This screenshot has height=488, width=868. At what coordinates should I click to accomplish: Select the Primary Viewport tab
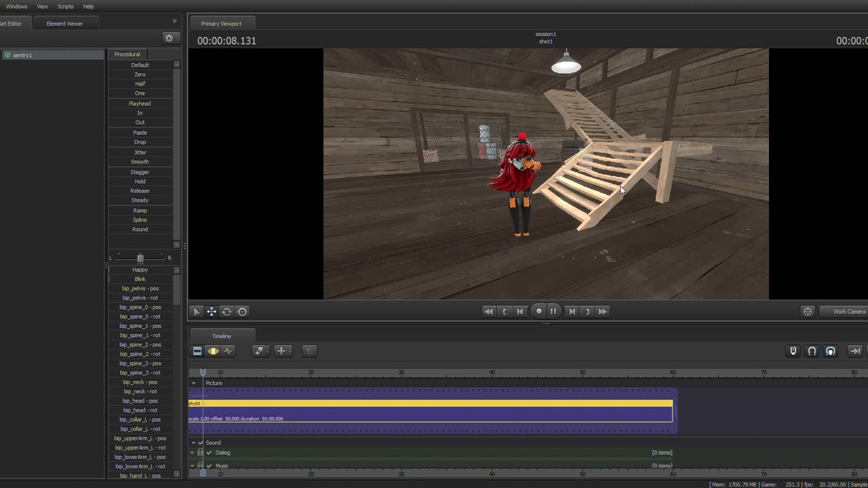pyautogui.click(x=221, y=24)
